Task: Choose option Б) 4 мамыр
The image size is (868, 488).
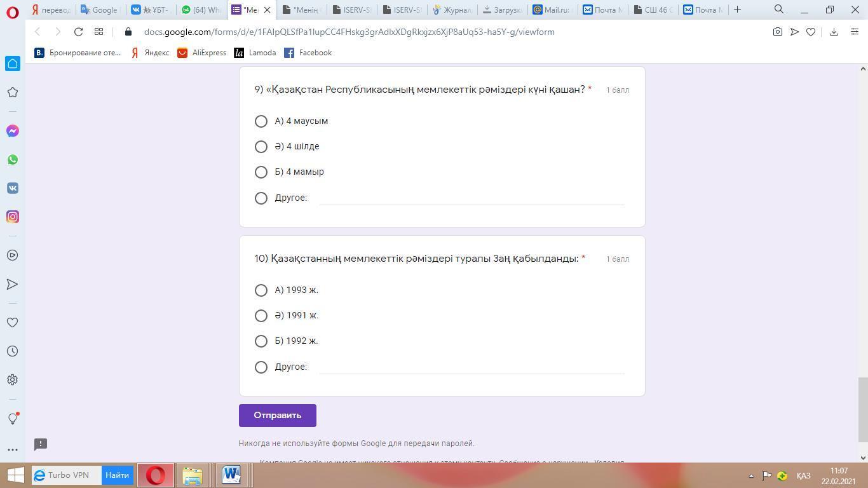Action: pos(261,172)
